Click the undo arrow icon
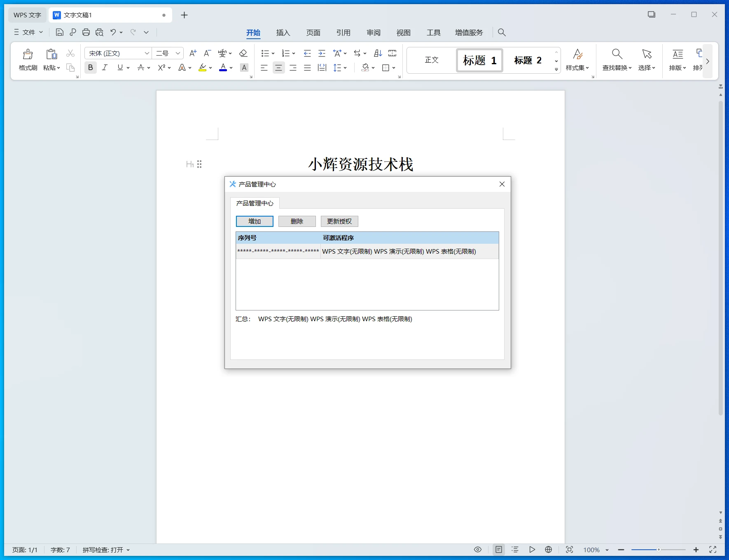Screen dimensions: 729x560 click(113, 32)
